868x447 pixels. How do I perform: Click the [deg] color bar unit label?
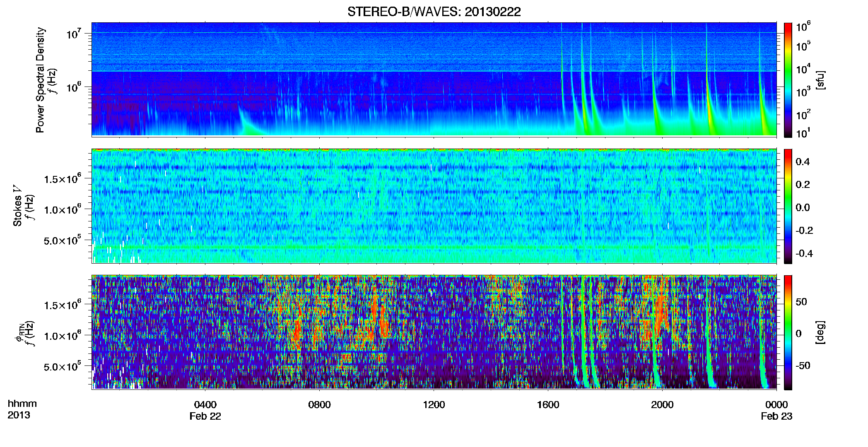coord(820,332)
